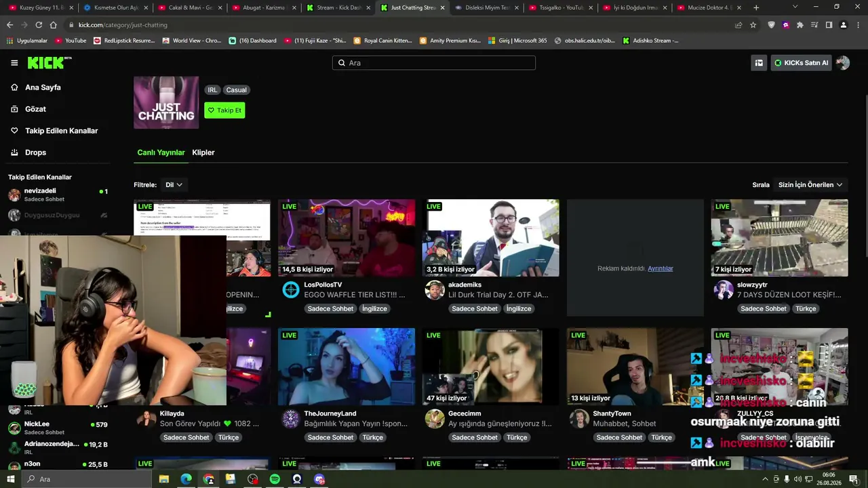The image size is (868, 488).
Task: Click the KICKs Satın Al button
Action: [801, 63]
